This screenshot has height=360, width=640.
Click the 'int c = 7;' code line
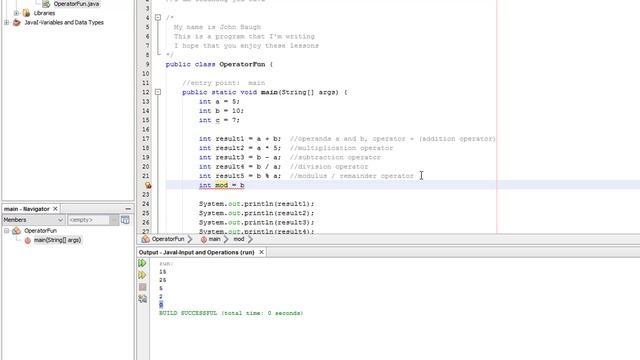coord(219,120)
